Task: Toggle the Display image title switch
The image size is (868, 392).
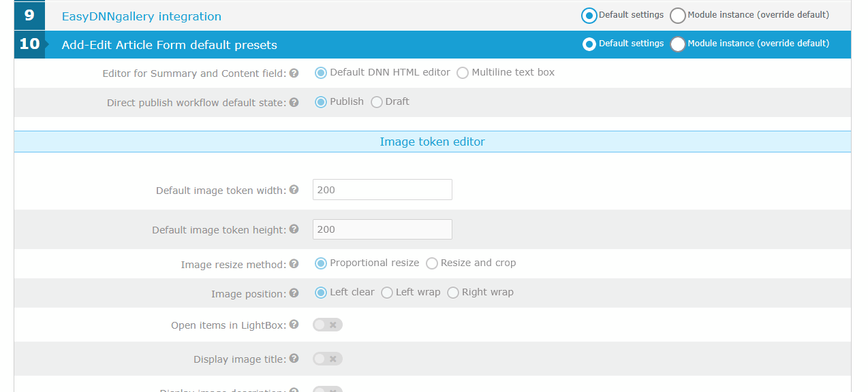Action: 327,359
